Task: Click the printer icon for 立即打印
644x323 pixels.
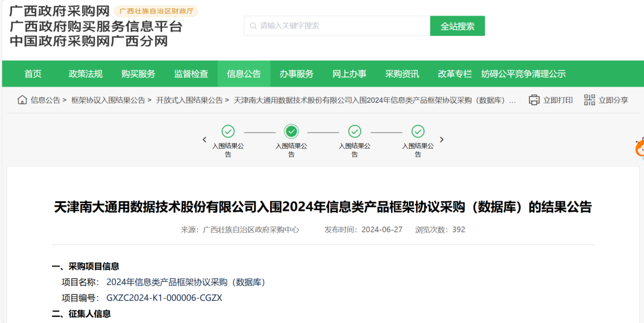Action: [534, 100]
